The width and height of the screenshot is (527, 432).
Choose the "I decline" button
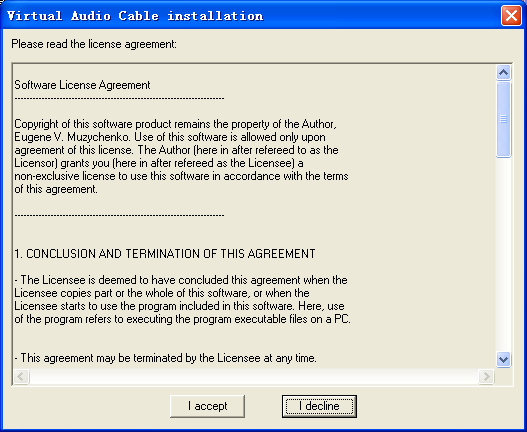(x=319, y=406)
